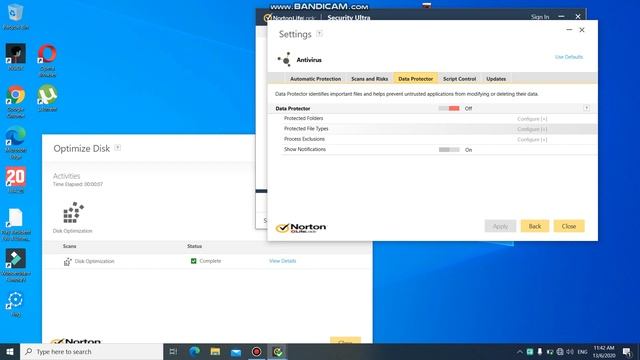Click the Use Defaults link
Image resolution: width=640 pixels, height=360 pixels.
(569, 57)
